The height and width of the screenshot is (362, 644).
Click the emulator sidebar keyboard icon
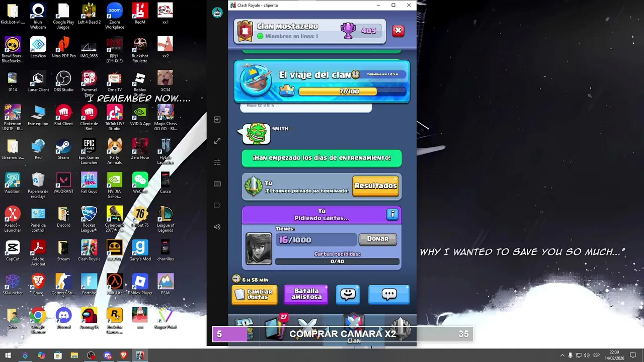tap(217, 184)
